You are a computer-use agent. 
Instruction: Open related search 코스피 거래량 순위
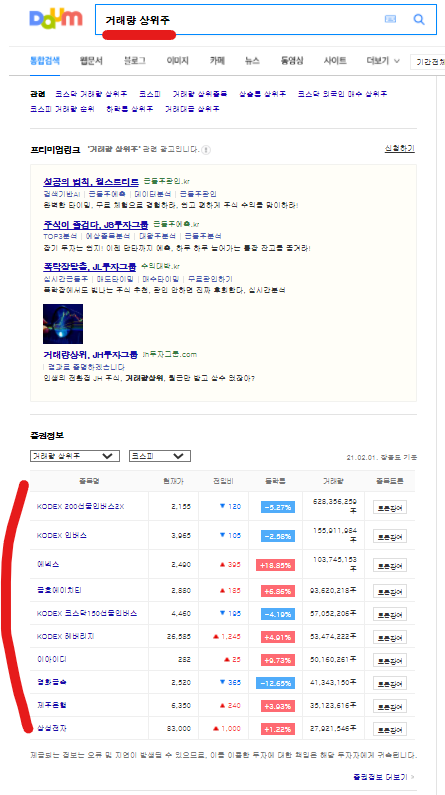[x=62, y=109]
